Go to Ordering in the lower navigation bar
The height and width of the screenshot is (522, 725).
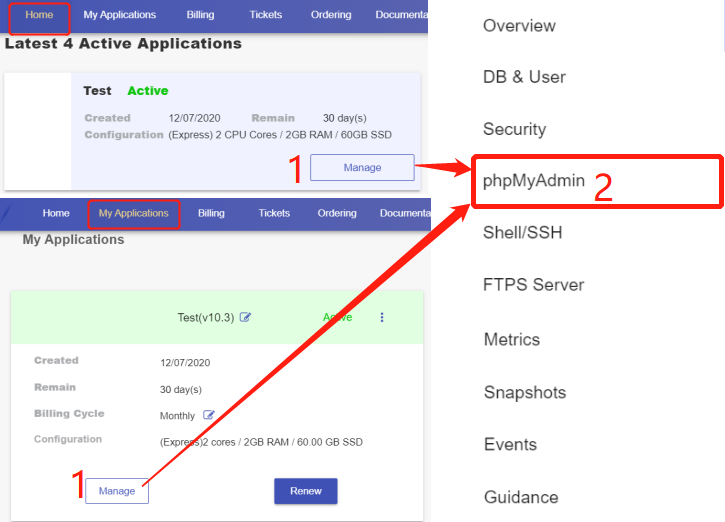pos(337,213)
